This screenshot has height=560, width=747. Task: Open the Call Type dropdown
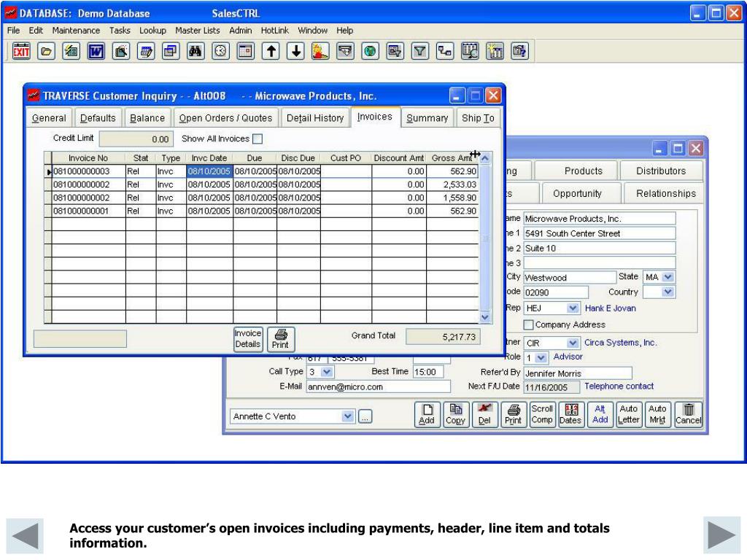tap(327, 371)
